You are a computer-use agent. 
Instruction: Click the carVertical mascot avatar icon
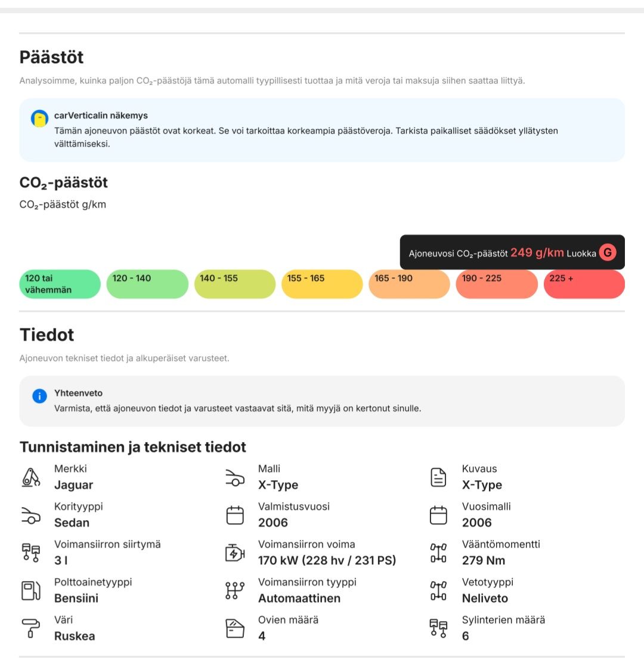point(39,119)
